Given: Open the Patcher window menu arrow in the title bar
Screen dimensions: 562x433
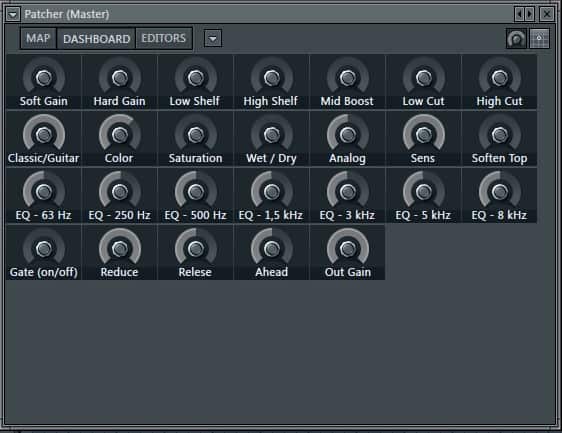Looking at the screenshot, I should tap(13, 14).
